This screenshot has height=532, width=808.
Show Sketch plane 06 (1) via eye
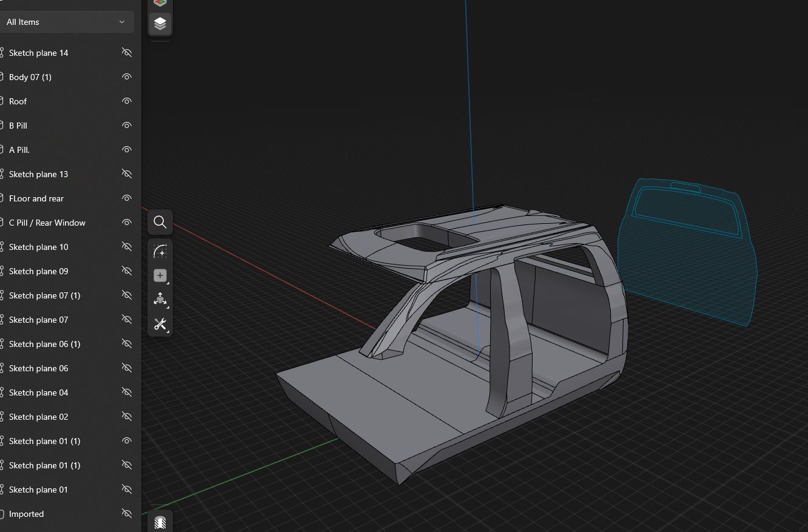click(127, 344)
